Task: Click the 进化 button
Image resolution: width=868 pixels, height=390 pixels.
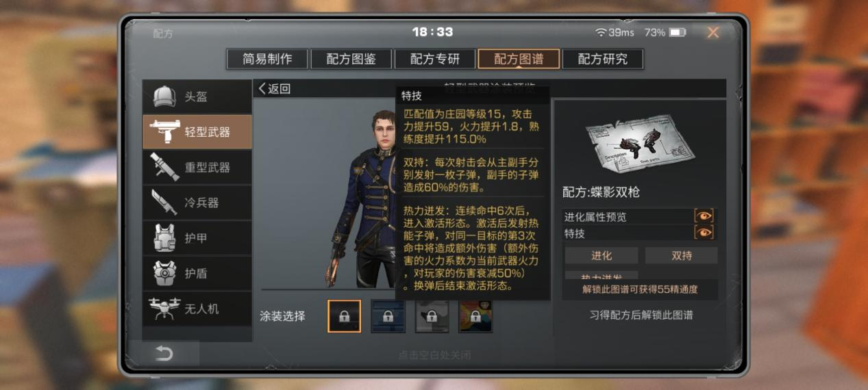Action: (602, 255)
